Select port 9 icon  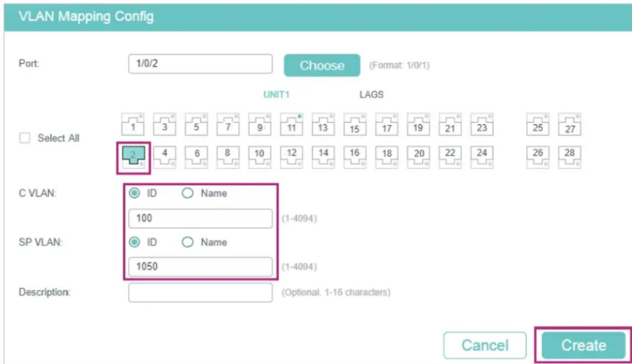point(260,124)
